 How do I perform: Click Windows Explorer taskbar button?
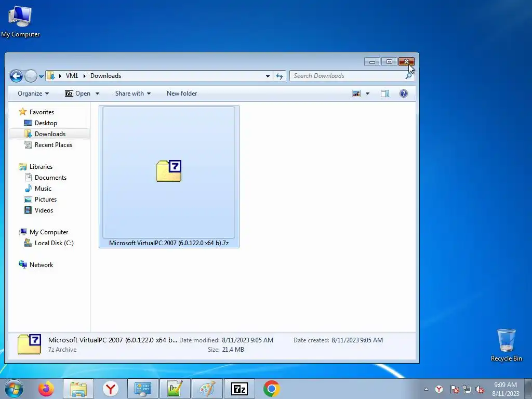point(78,389)
